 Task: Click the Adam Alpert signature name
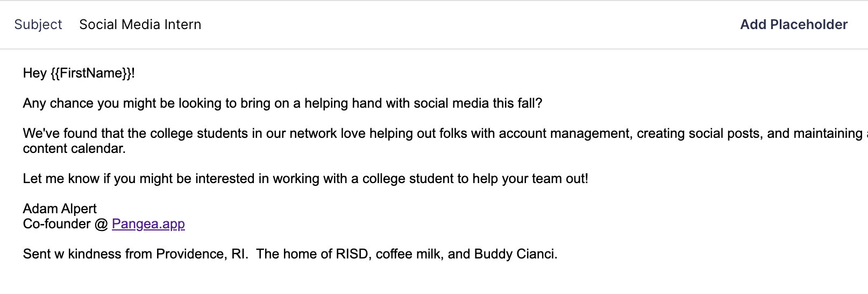click(x=60, y=209)
